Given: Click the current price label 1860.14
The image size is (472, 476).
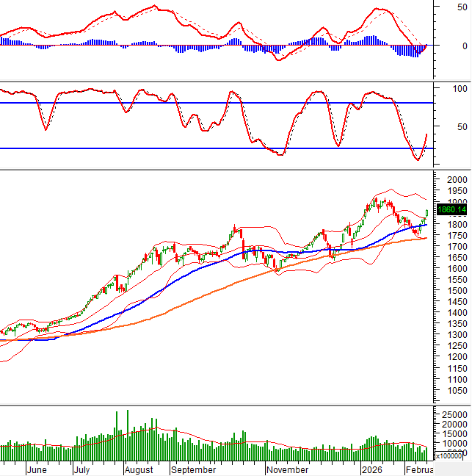Looking at the screenshot, I should [450, 210].
